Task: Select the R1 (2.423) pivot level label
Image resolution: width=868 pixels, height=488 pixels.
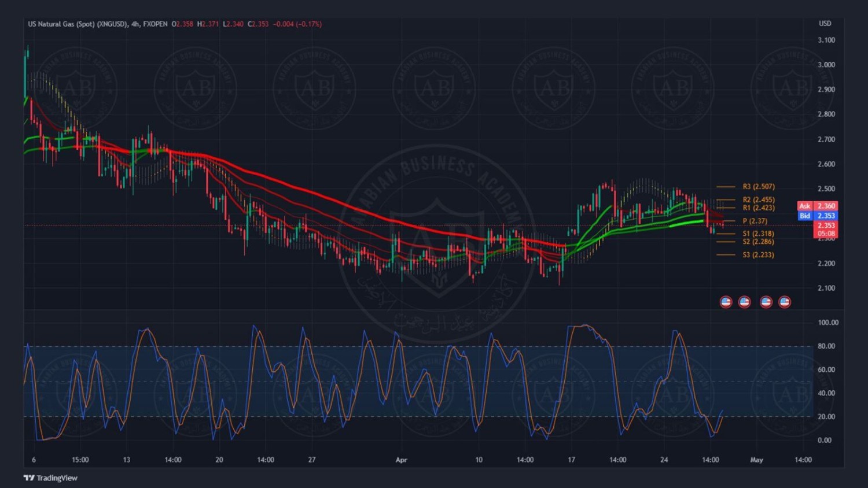Action: pos(759,208)
